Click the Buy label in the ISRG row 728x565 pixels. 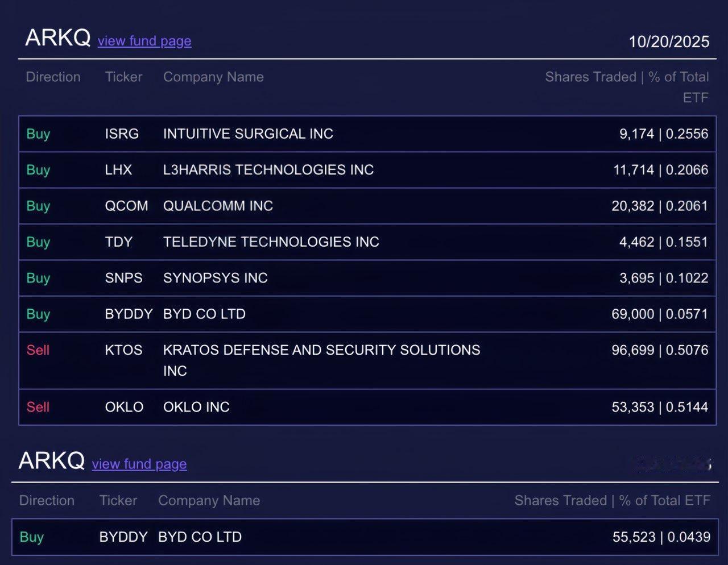pos(38,134)
